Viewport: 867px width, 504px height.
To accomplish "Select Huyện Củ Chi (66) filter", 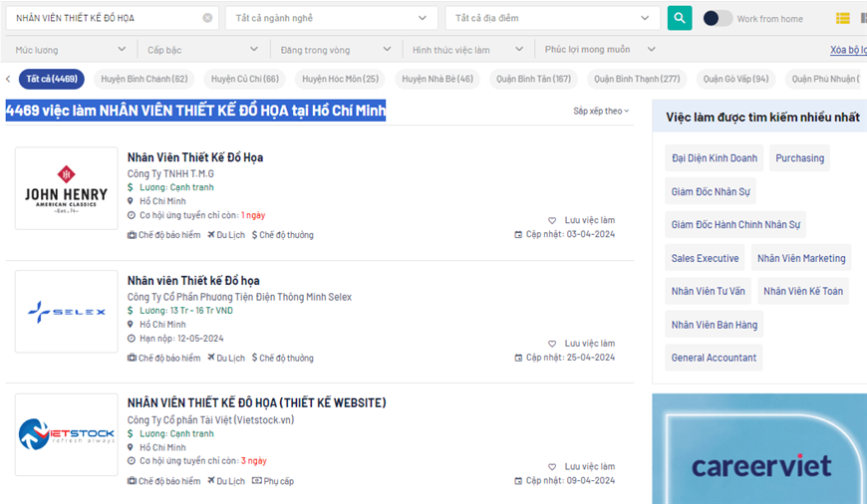I will coord(245,79).
